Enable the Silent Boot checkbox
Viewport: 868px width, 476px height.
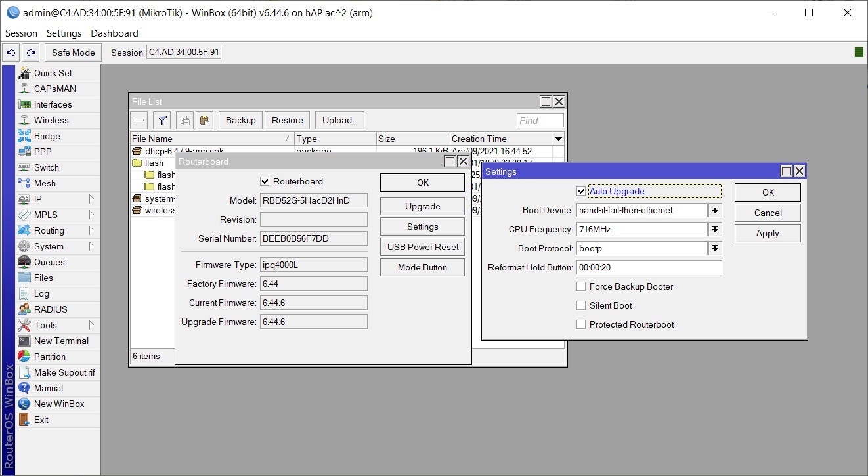coord(580,305)
